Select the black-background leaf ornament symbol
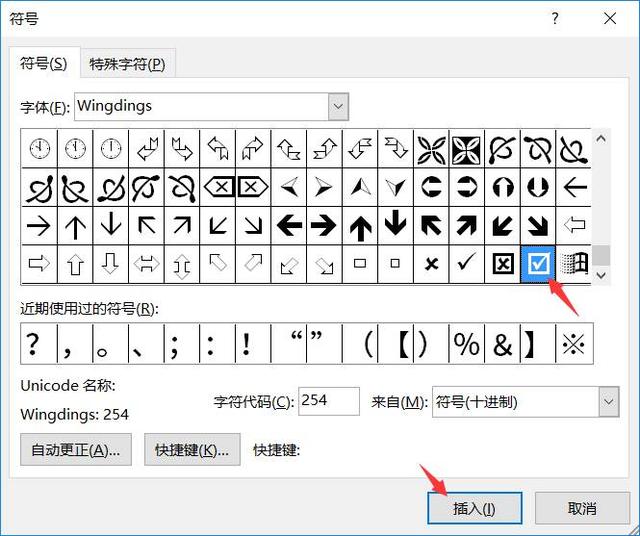Viewport: 640px width, 536px height. coord(467,149)
